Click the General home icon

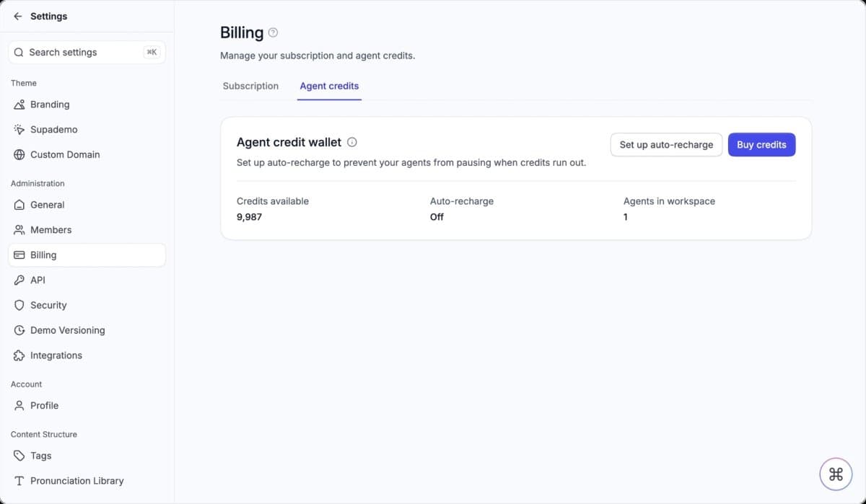click(19, 205)
